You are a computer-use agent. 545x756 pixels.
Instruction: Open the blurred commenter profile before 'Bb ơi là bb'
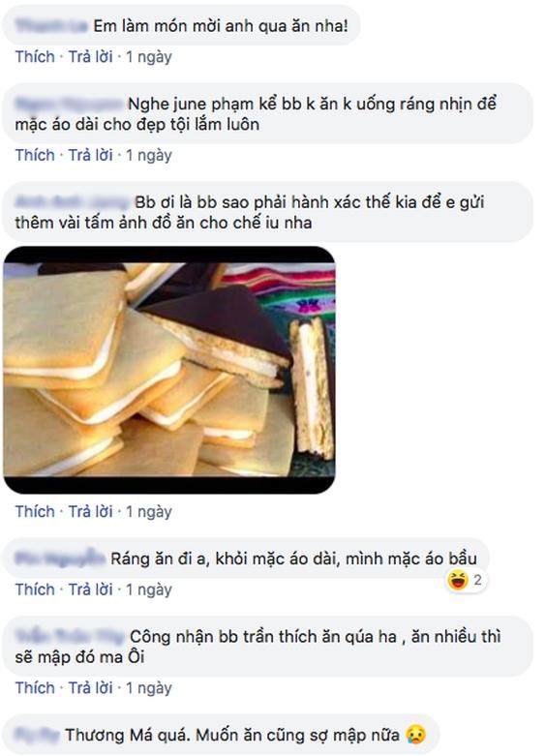click(73, 202)
